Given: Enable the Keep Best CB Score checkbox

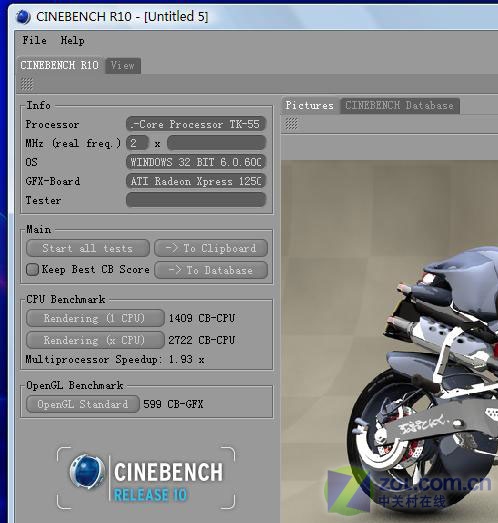Looking at the screenshot, I should coord(32,269).
